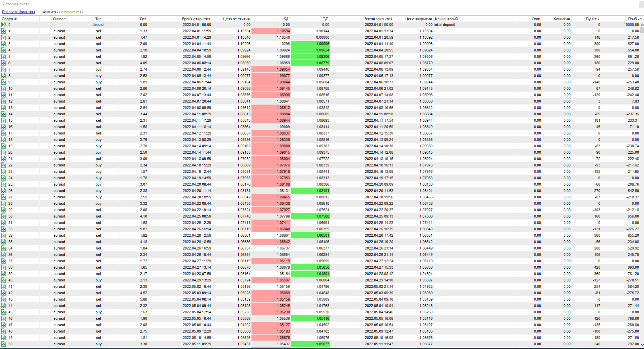Close the История счета panel
The width and height of the screenshot is (644, 349).
pos(641,4)
